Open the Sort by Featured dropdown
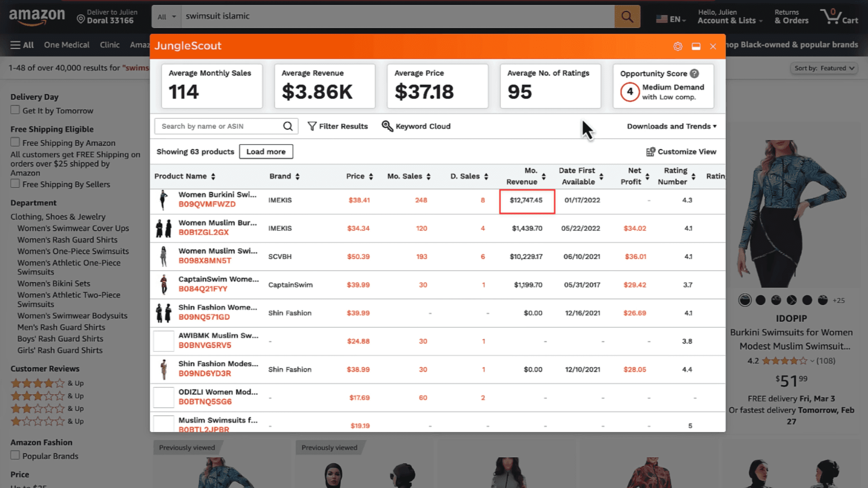The image size is (868, 488). click(x=824, y=68)
